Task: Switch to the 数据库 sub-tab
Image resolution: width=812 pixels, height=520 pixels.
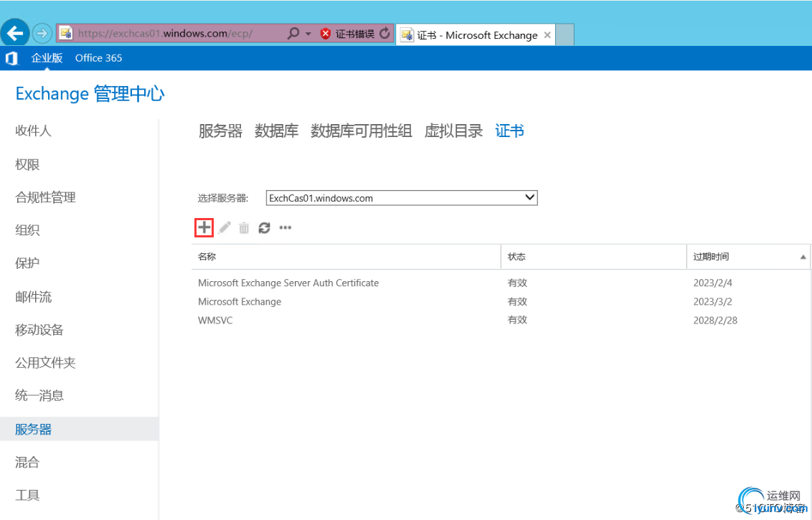Action: pos(277,131)
